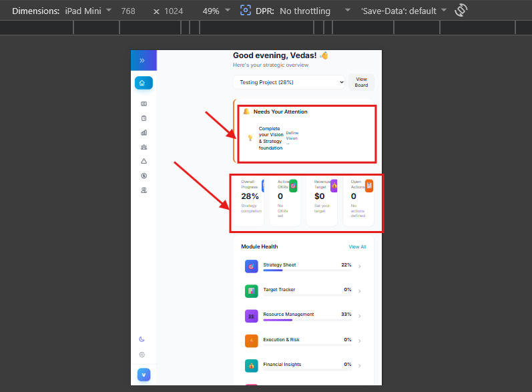Open the user group sidebar icon below dollar
Screen dimensions: 532x392
[x=144, y=190]
